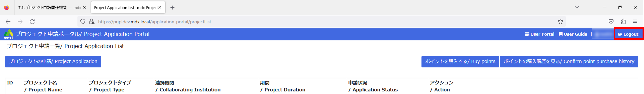The height and width of the screenshot is (94, 644).
Task: Open the Firefox application menu
Action: coord(635,22)
